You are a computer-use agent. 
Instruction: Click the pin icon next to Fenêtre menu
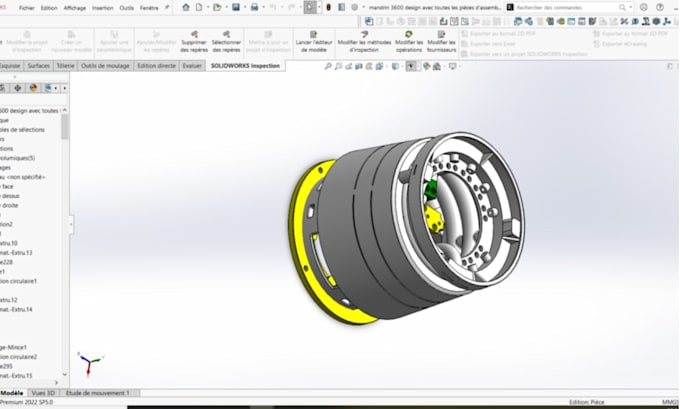point(167,7)
